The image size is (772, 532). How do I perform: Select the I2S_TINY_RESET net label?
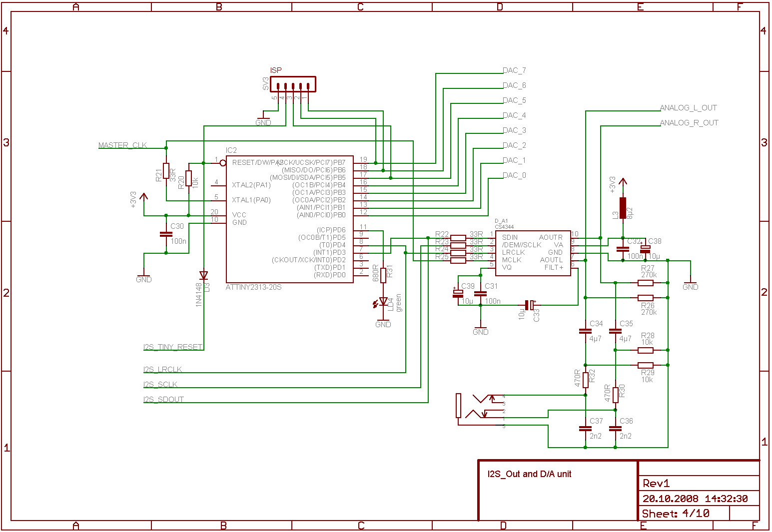click(x=173, y=347)
